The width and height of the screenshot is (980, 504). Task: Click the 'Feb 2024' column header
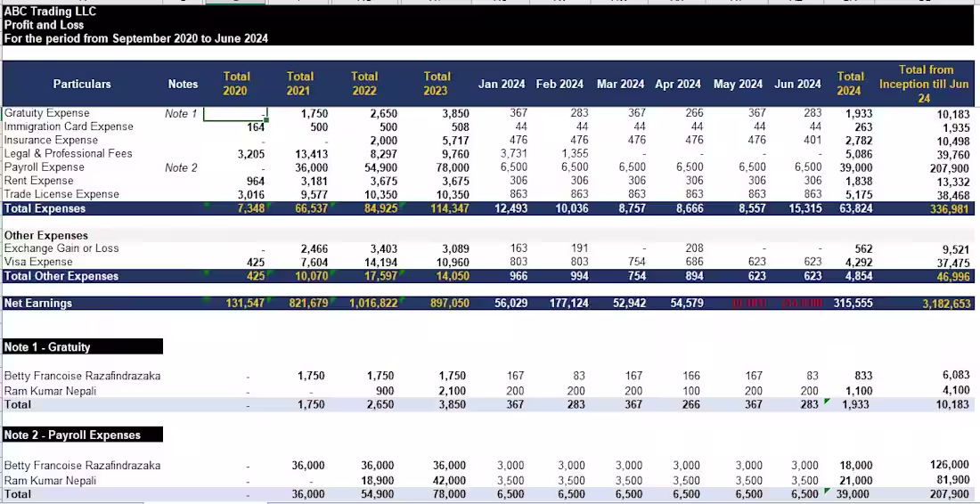(559, 84)
